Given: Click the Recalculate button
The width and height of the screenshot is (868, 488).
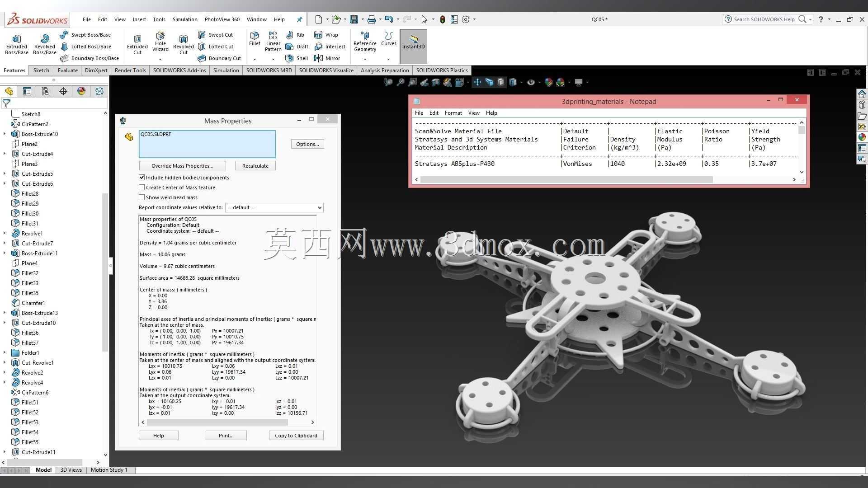Looking at the screenshot, I should point(255,166).
